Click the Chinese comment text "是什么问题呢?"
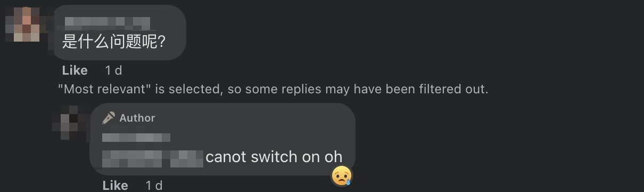The height and width of the screenshot is (192, 644). (114, 41)
